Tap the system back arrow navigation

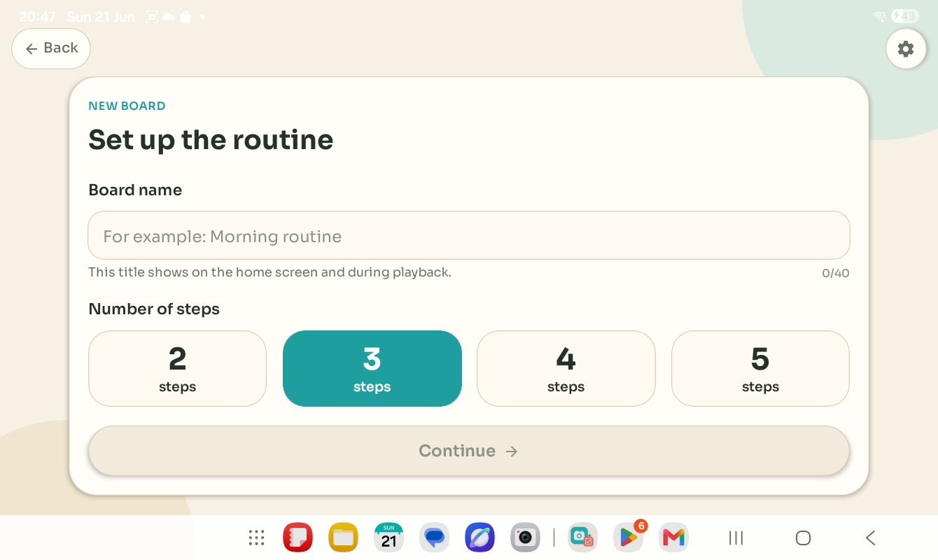870,538
